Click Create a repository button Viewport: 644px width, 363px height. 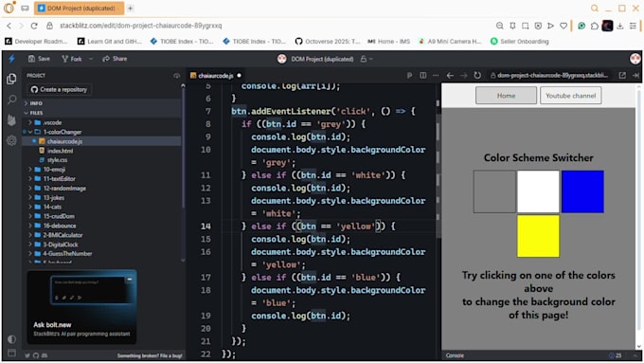tap(59, 89)
